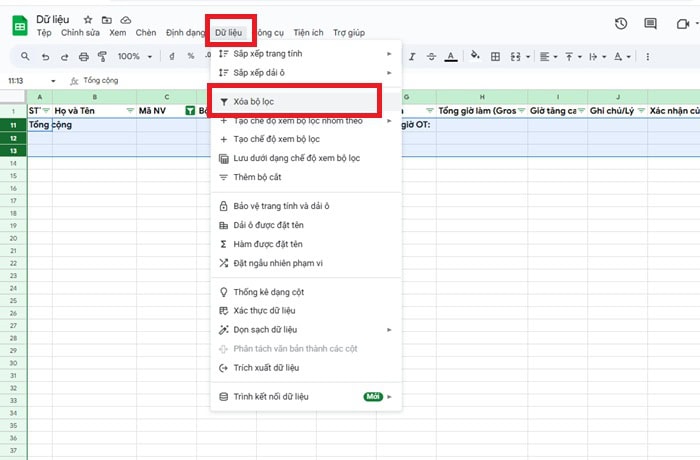The height and width of the screenshot is (460, 700).
Task: Open the comments speech bubble icon
Action: click(650, 24)
